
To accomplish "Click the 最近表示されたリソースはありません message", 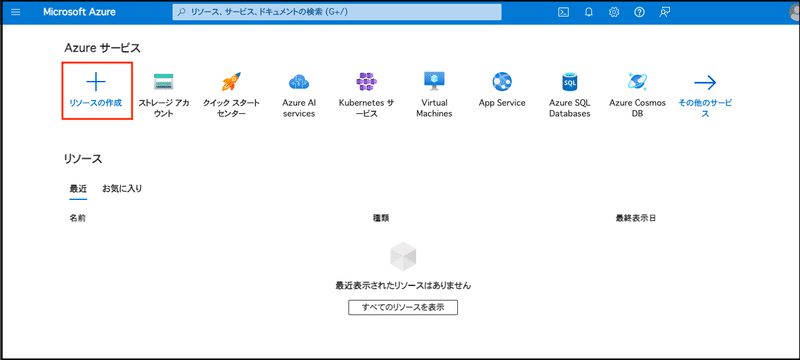I will coord(403,286).
